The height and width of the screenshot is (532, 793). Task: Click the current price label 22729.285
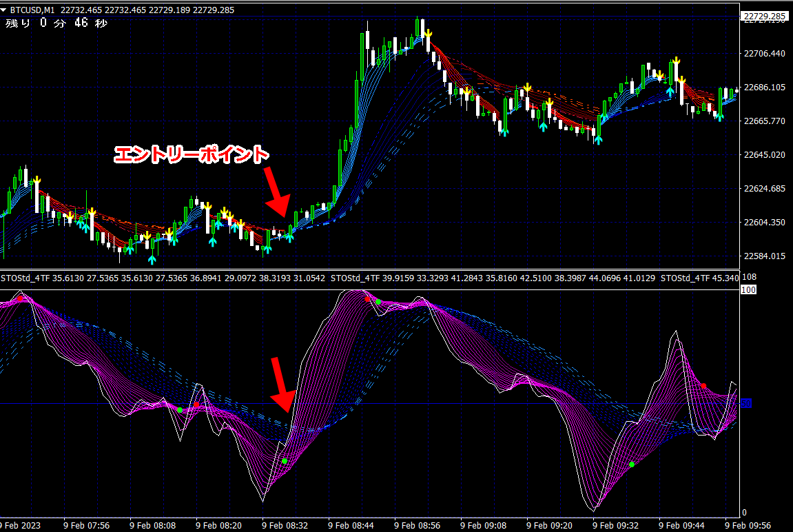(x=765, y=16)
